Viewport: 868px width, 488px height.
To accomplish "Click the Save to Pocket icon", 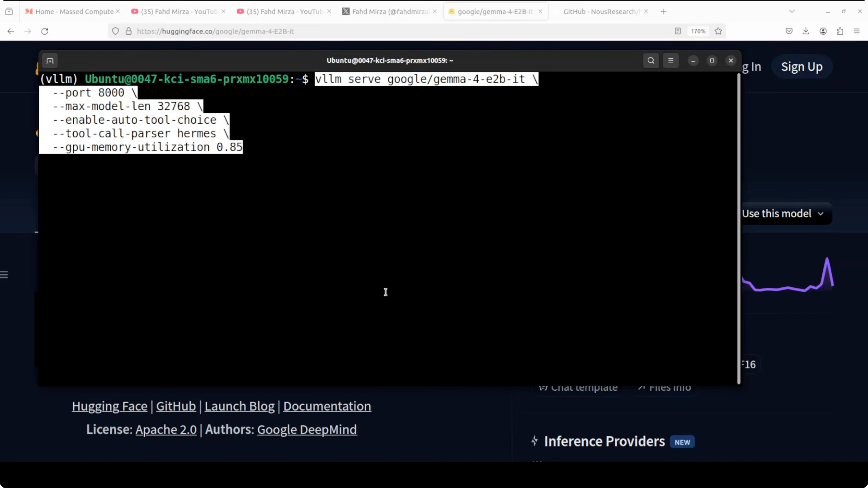I will click(789, 31).
